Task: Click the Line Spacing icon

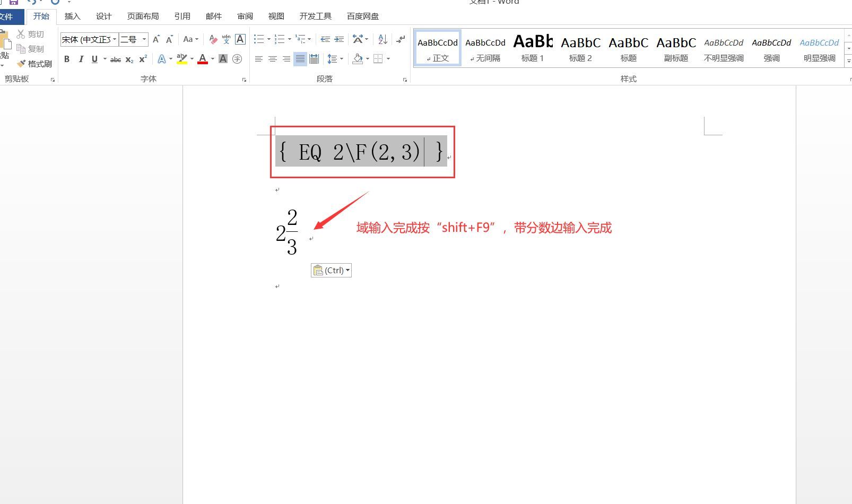Action: click(x=332, y=59)
